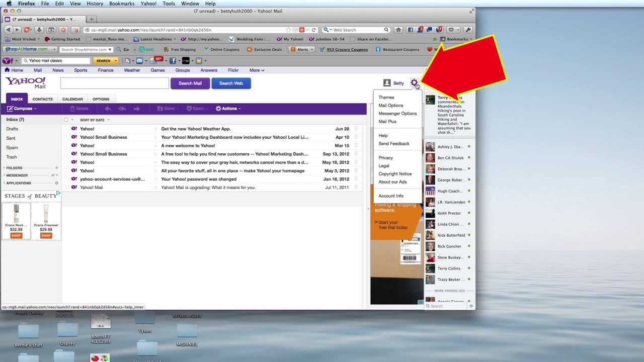The height and width of the screenshot is (362, 644).
Task: Toggle the select-all messages checkbox
Action: [66, 120]
